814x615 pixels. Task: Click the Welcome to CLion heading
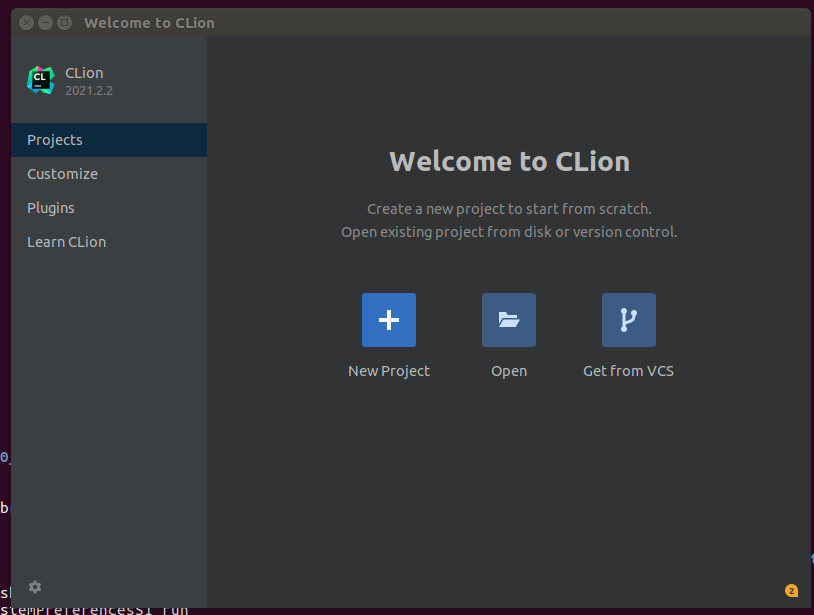coord(509,161)
